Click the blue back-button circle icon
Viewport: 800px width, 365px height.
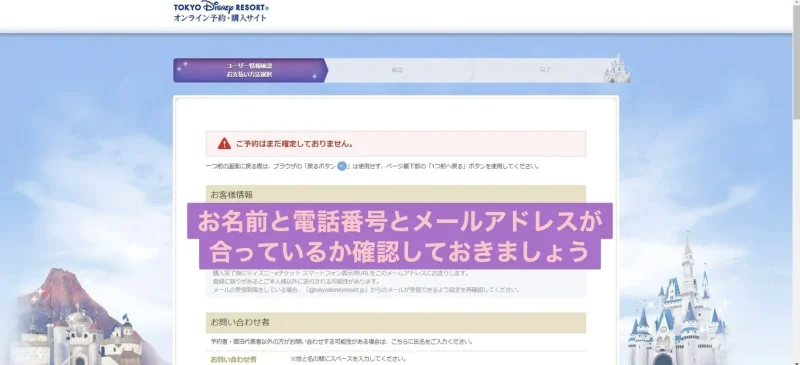[x=342, y=166]
